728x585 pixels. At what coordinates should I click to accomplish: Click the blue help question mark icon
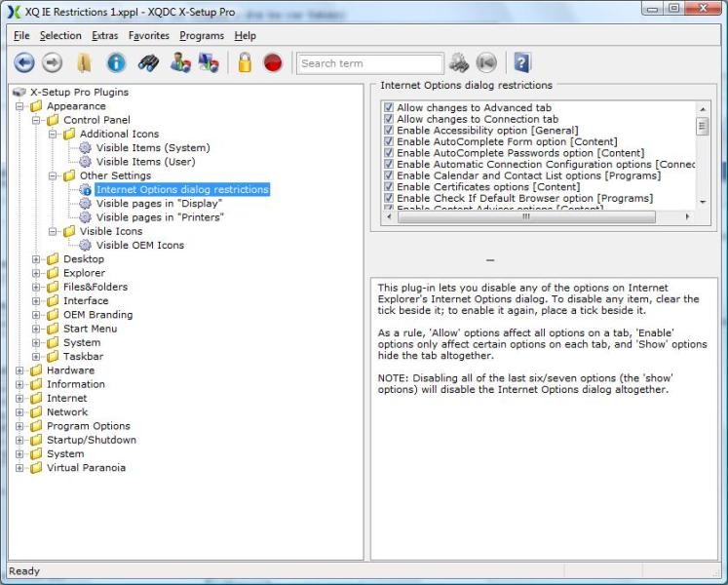pyautogui.click(x=522, y=62)
